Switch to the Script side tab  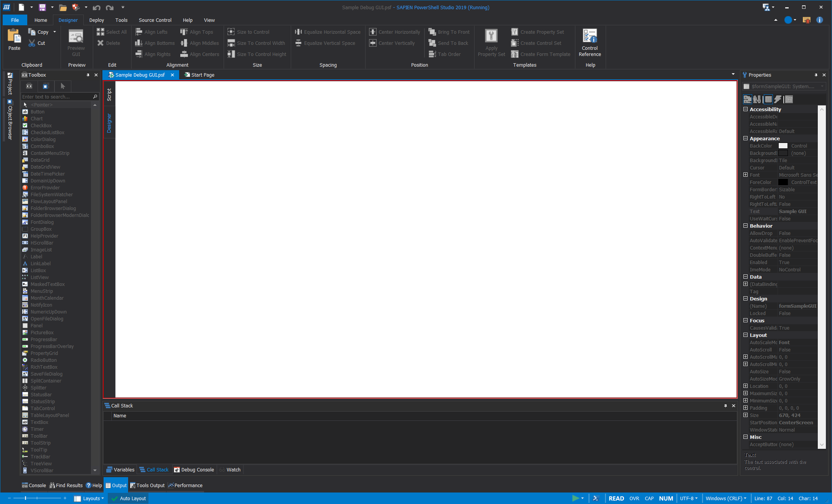point(109,95)
